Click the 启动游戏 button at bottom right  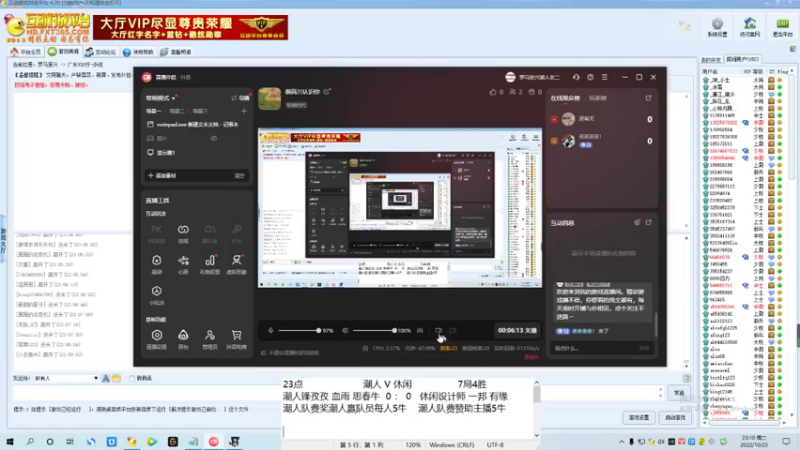[675, 417]
